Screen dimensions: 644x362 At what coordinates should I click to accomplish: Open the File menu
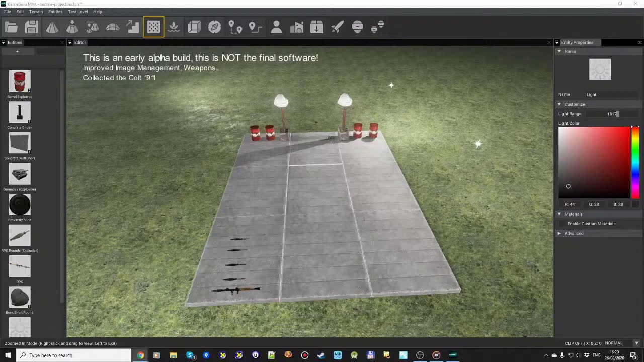tap(8, 12)
